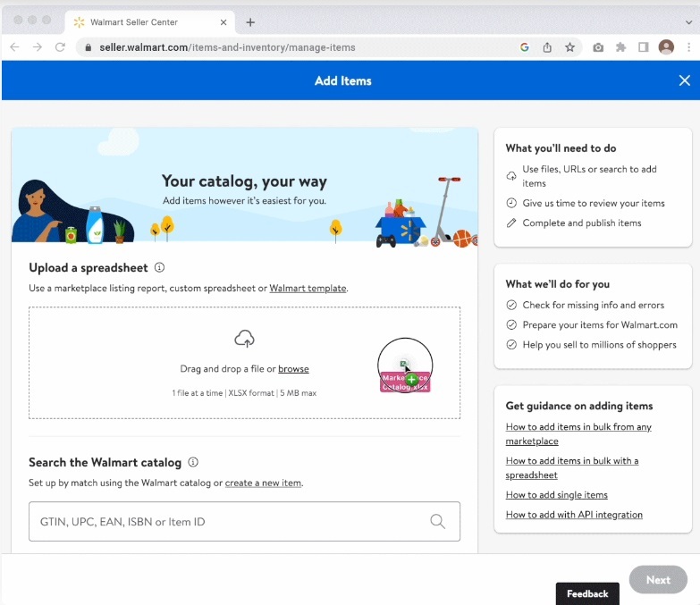Click info icon beside Search the Walmart catalog
This screenshot has height=605, width=700.
tap(193, 462)
